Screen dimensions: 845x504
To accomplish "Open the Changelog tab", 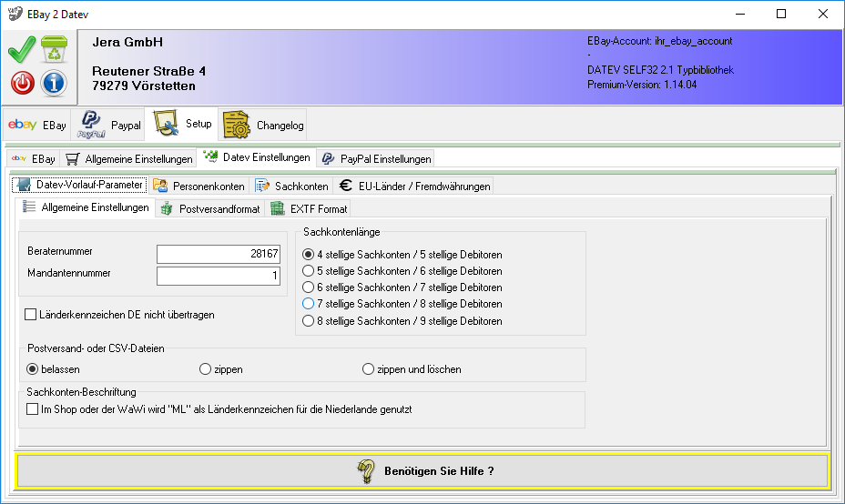I will coord(264,125).
